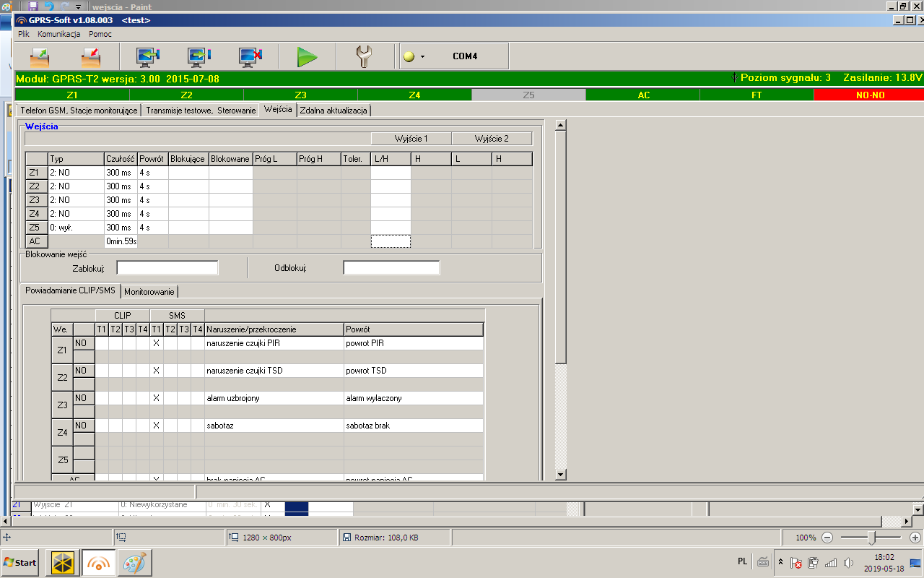
Task: Toggle the Z2 SMS T1 X cell
Action: click(x=156, y=371)
